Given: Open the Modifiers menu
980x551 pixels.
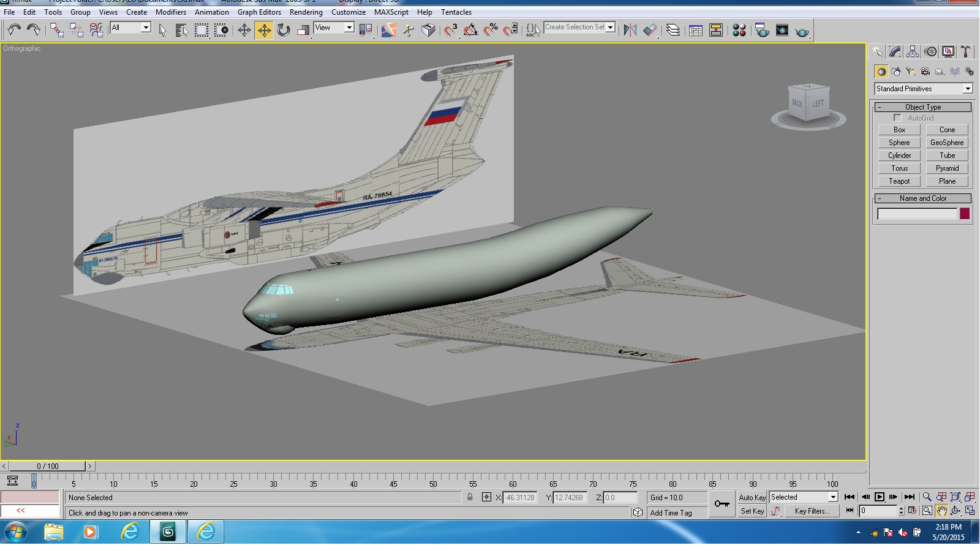Looking at the screenshot, I should 171,12.
